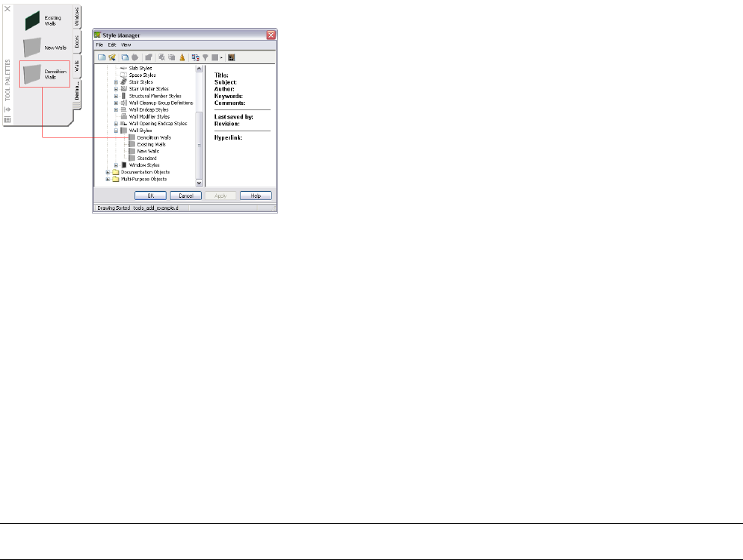Click the Multi-Purpose Objects folder icon

[x=116, y=179]
